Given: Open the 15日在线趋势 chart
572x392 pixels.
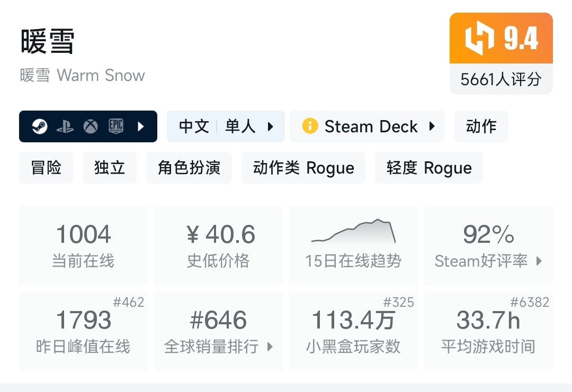Looking at the screenshot, I should (353, 244).
